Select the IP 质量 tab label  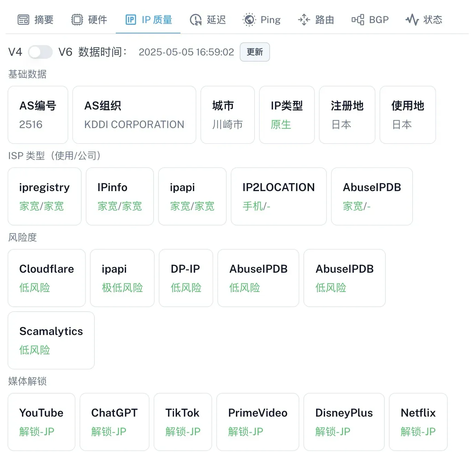pyautogui.click(x=157, y=20)
